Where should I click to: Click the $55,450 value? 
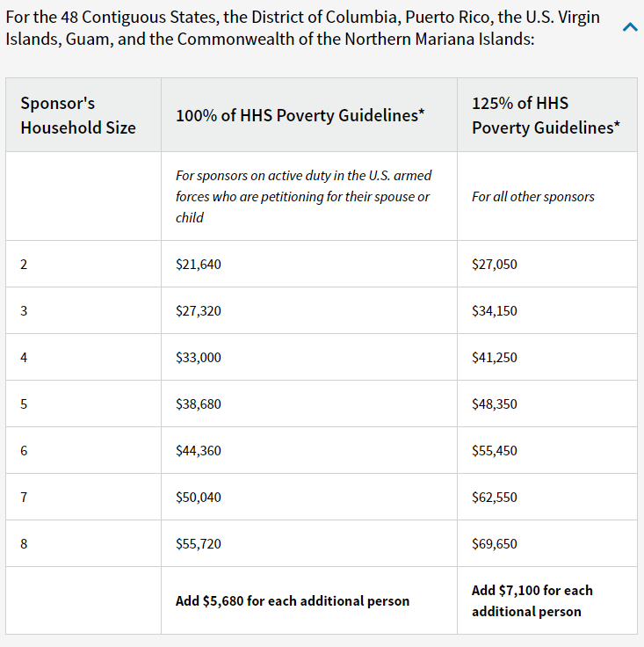point(495,451)
